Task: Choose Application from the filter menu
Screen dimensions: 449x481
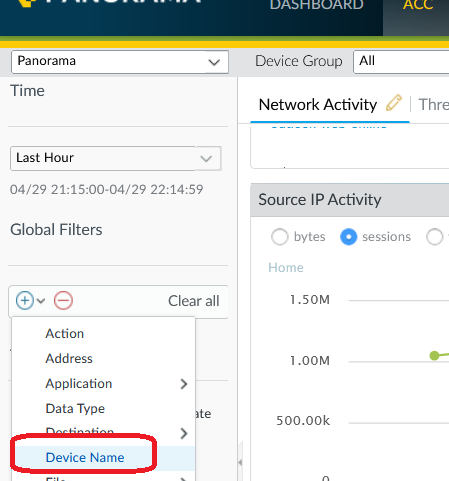Action: coord(103,384)
